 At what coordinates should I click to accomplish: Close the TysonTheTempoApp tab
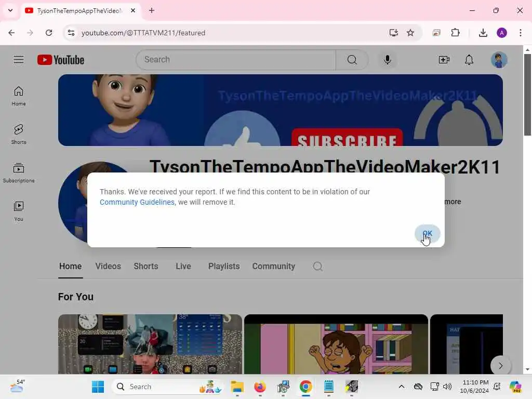(x=133, y=10)
